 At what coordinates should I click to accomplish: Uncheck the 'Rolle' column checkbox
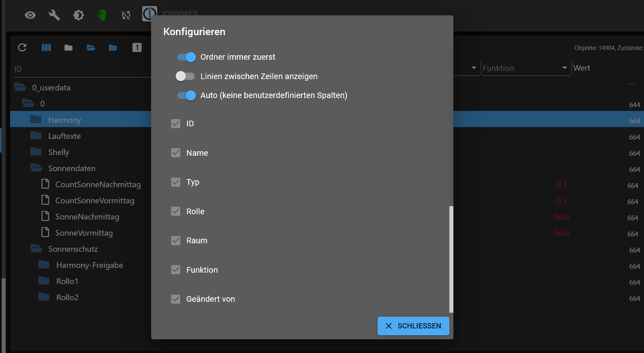176,211
